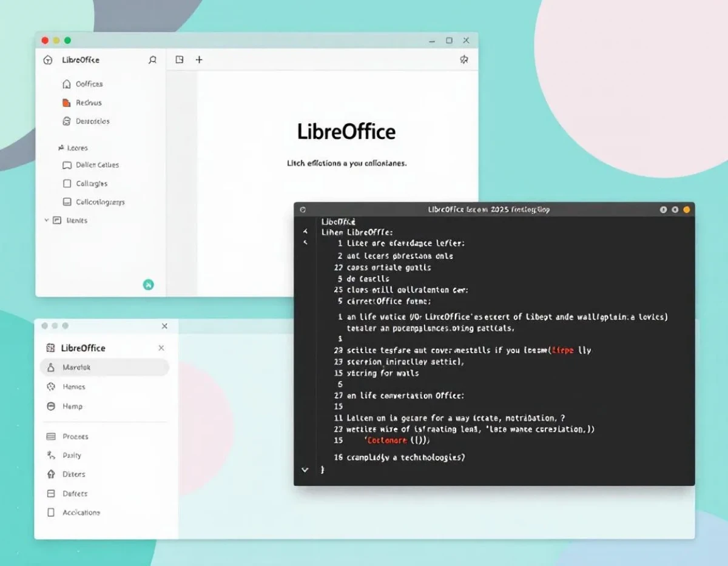Image resolution: width=728 pixels, height=566 pixels.
Task: Click the star pin icon at top window's right
Action: click(x=464, y=59)
